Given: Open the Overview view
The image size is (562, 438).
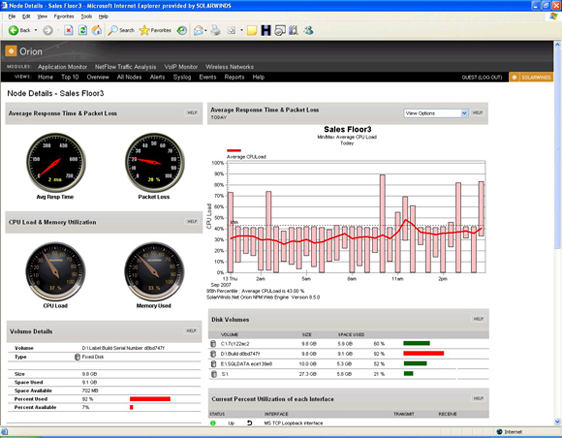Looking at the screenshot, I should [x=98, y=77].
